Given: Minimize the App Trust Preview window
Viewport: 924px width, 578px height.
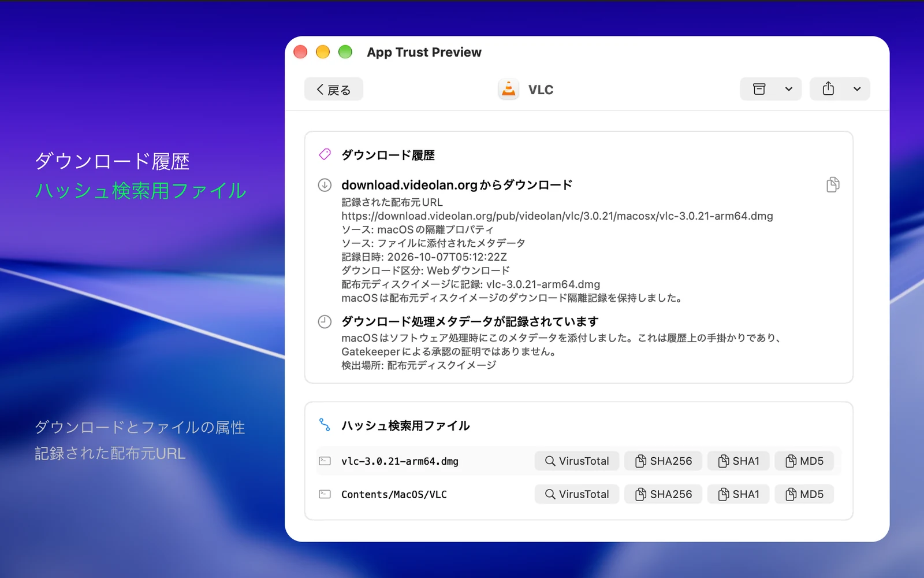Looking at the screenshot, I should 323,52.
